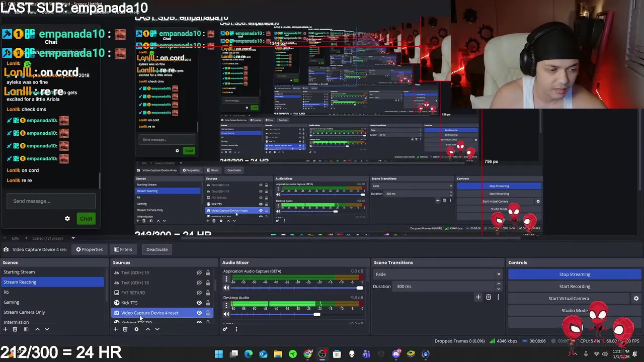Open Outlook from the taskbar

tap(263, 354)
